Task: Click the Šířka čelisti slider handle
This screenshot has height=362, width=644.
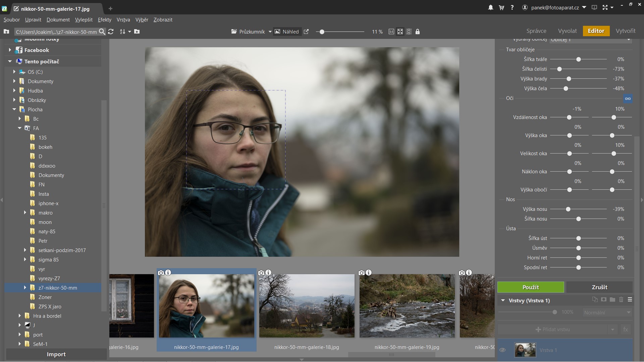Action: 559,69
